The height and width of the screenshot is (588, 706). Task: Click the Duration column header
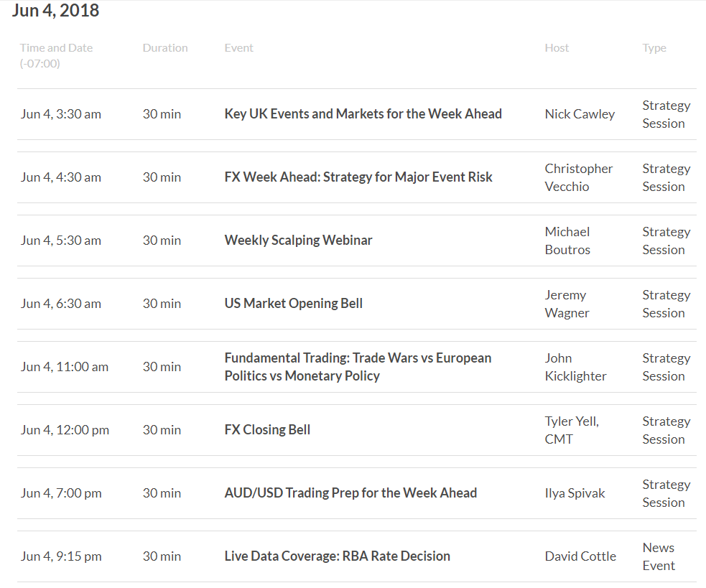click(x=165, y=48)
